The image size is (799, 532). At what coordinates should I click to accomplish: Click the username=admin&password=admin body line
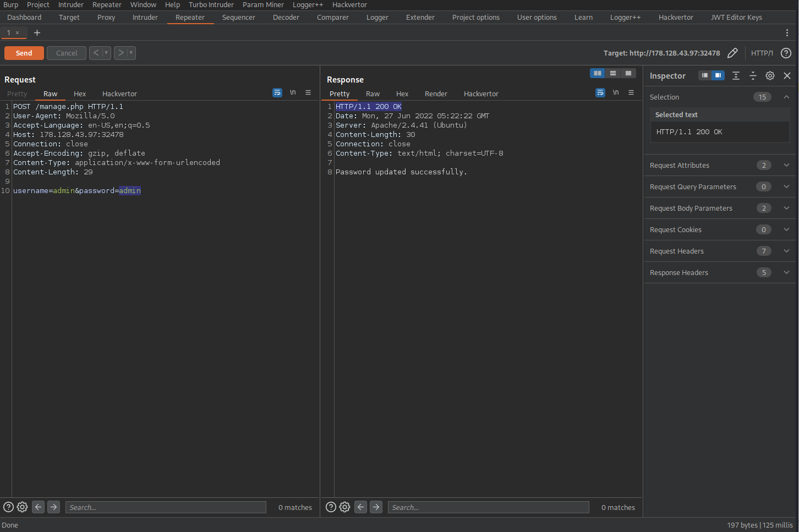point(77,190)
